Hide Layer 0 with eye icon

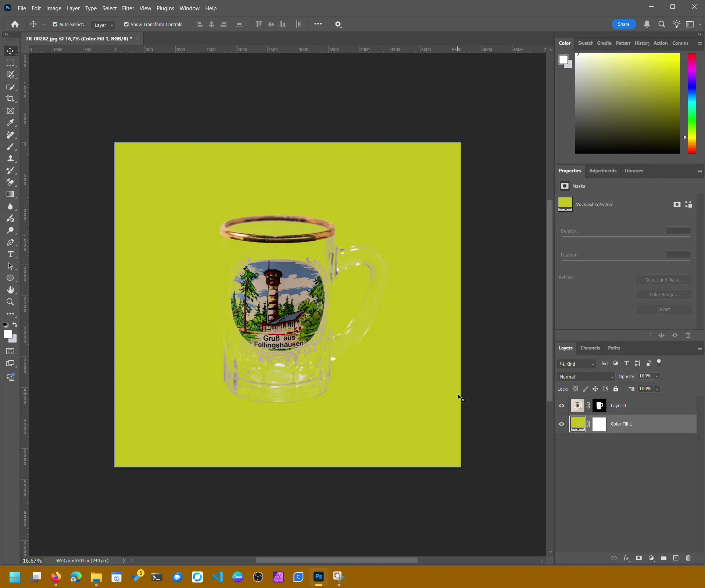click(561, 406)
